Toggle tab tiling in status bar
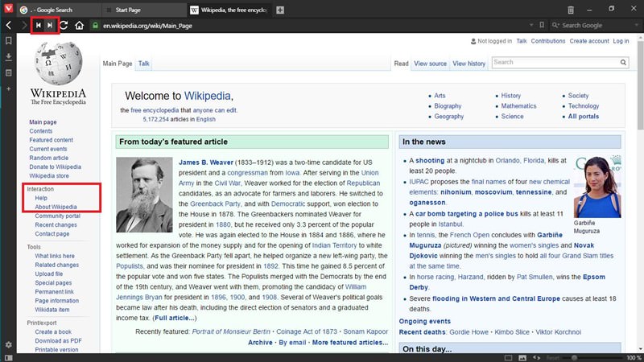Viewport: 644px width, 362px height. click(x=508, y=358)
